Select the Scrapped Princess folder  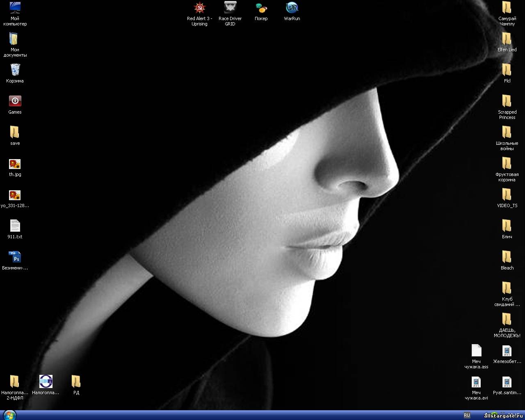(507, 101)
